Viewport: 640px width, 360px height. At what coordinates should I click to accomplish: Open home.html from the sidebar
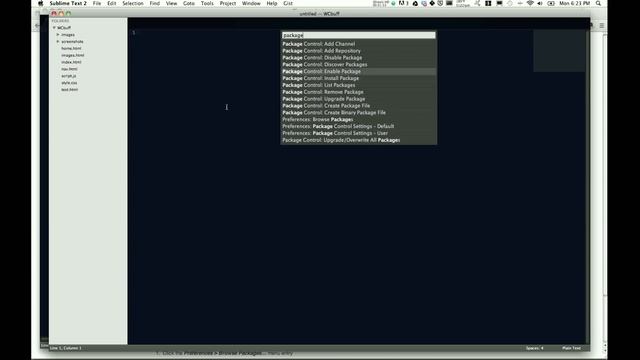(x=71, y=49)
